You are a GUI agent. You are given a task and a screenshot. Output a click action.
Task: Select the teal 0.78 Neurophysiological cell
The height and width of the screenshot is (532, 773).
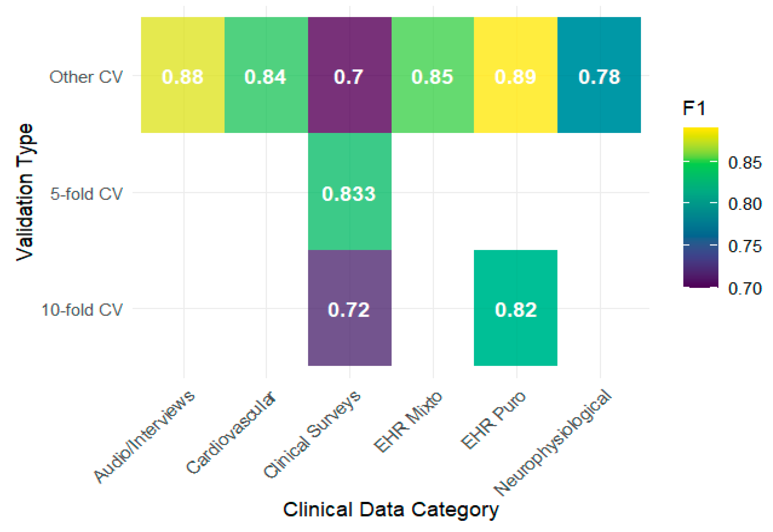599,75
